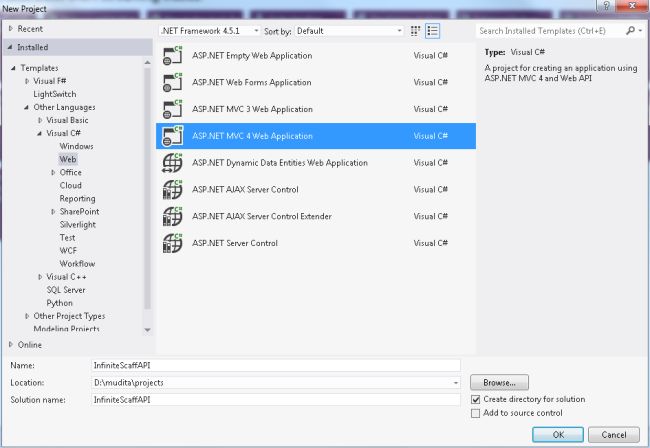Screen dimensions: 650x448
Task: Click the ASP.NET AJAX Server Control icon
Action: [172, 189]
